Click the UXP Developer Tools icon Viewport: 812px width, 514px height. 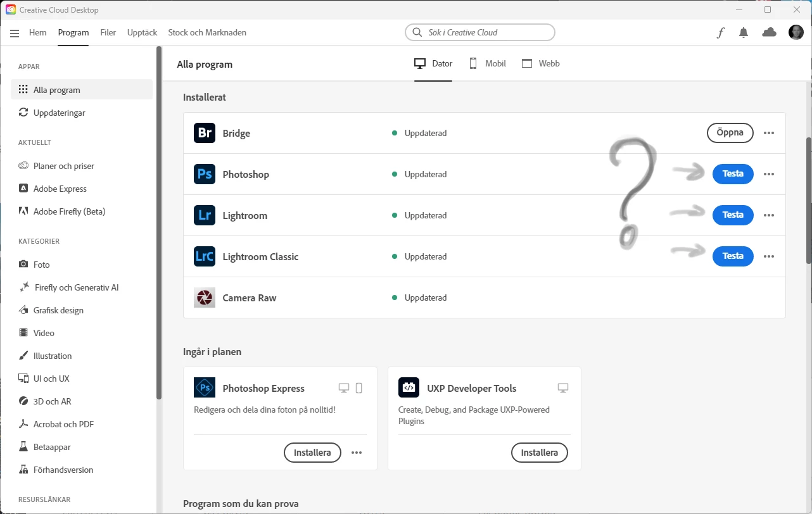pyautogui.click(x=409, y=387)
